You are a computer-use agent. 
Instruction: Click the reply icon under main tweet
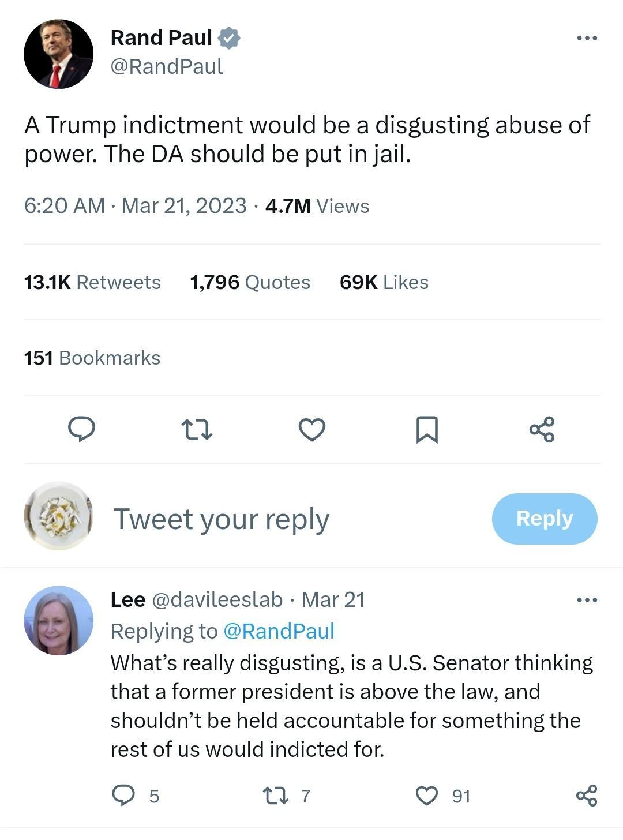pos(81,430)
